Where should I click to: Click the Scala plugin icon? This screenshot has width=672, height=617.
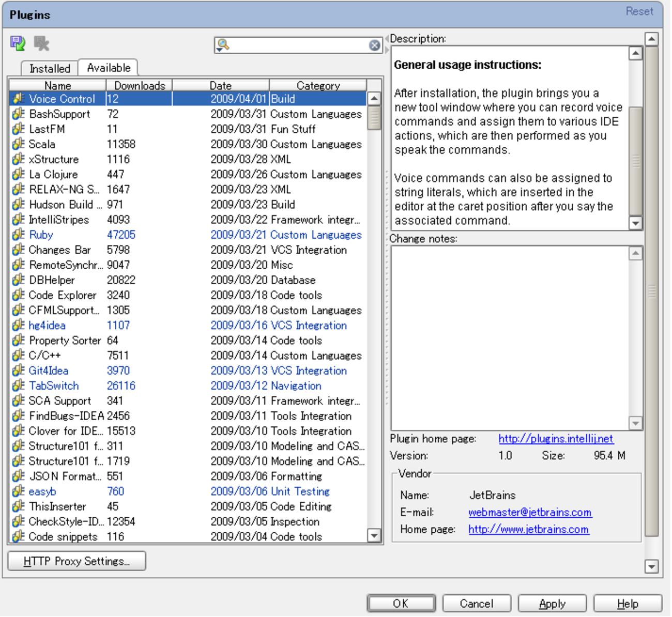[x=19, y=144]
